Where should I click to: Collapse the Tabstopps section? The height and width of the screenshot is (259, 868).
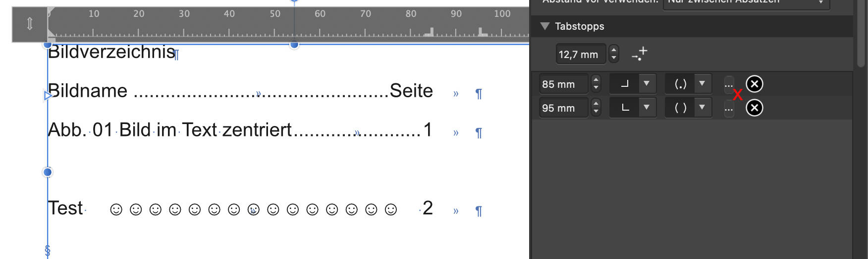pos(545,26)
